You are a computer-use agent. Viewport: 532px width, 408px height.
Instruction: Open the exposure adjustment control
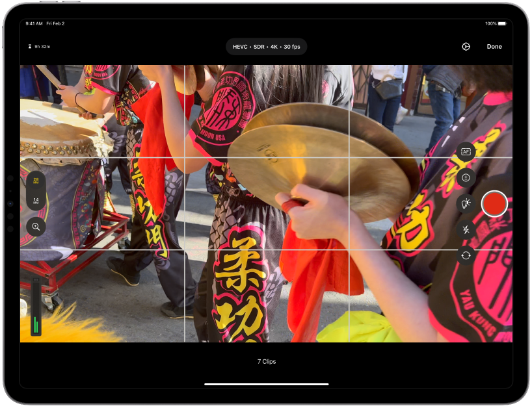click(466, 177)
